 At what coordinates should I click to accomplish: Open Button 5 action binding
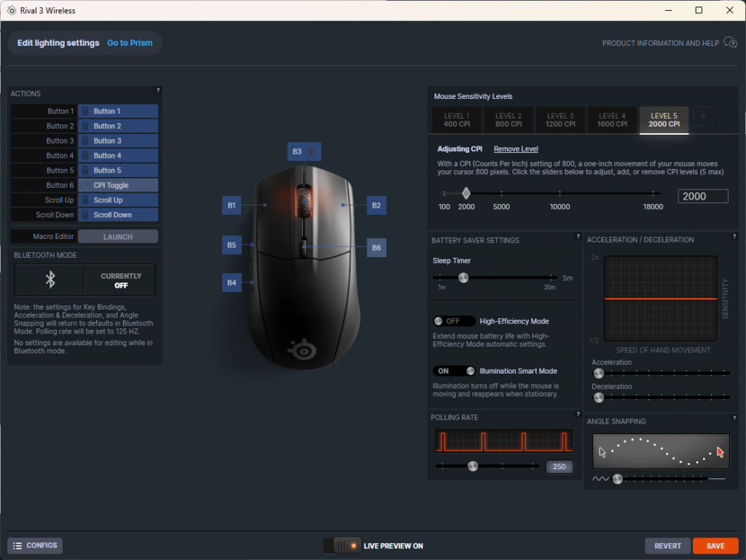(x=118, y=170)
